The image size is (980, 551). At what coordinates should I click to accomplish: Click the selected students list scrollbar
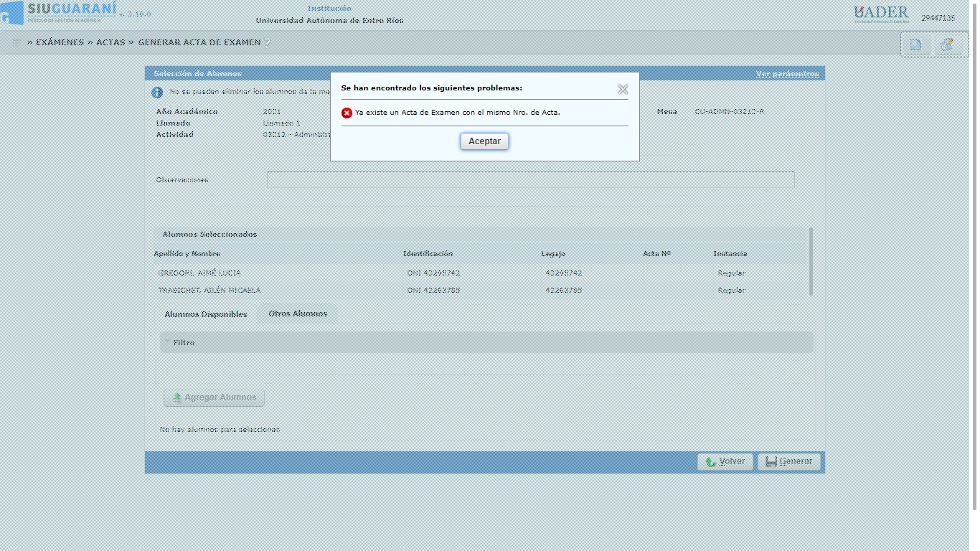811,262
